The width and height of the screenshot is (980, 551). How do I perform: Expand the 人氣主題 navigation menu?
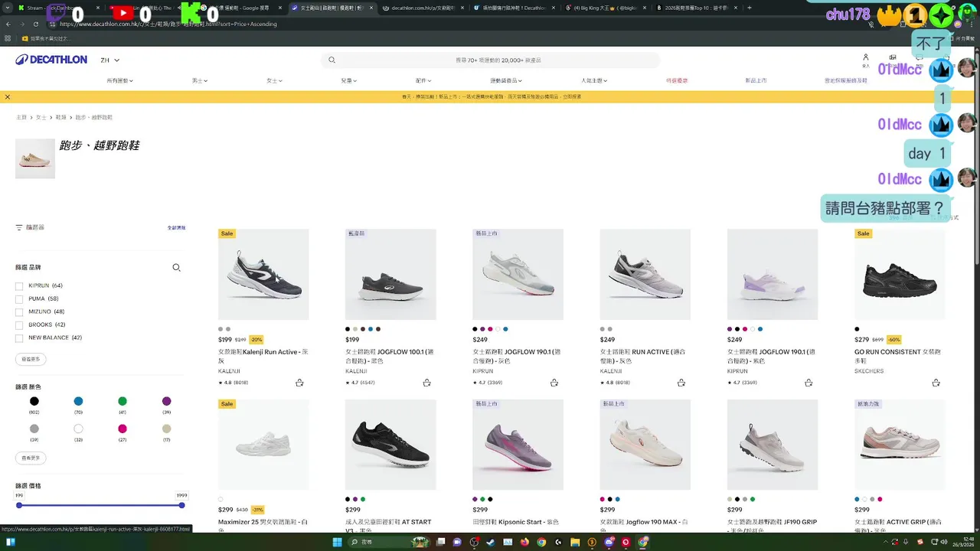[x=594, y=80]
